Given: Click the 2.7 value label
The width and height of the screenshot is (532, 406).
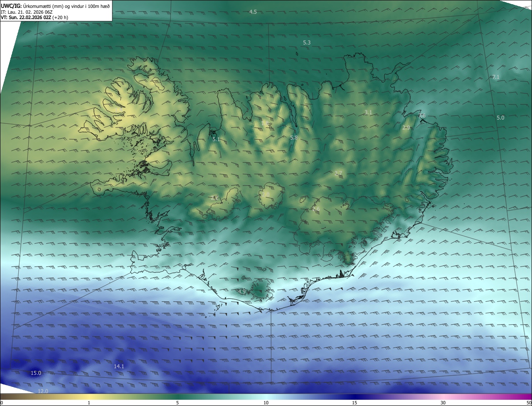Looking at the screenshot, I should (338, 174).
